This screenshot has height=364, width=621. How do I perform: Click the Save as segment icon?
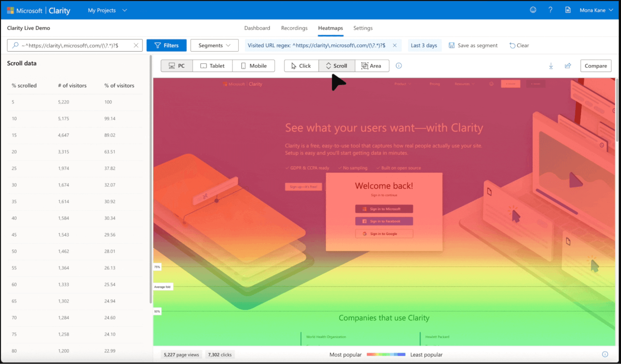tap(452, 45)
